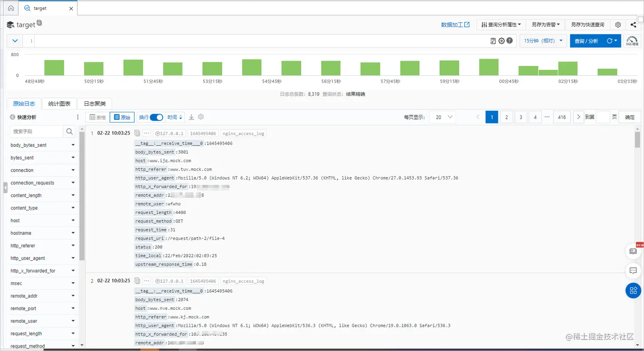Viewport: 644px width, 351px height.
Task: Click the field list scrollbar
Action: click(82, 196)
